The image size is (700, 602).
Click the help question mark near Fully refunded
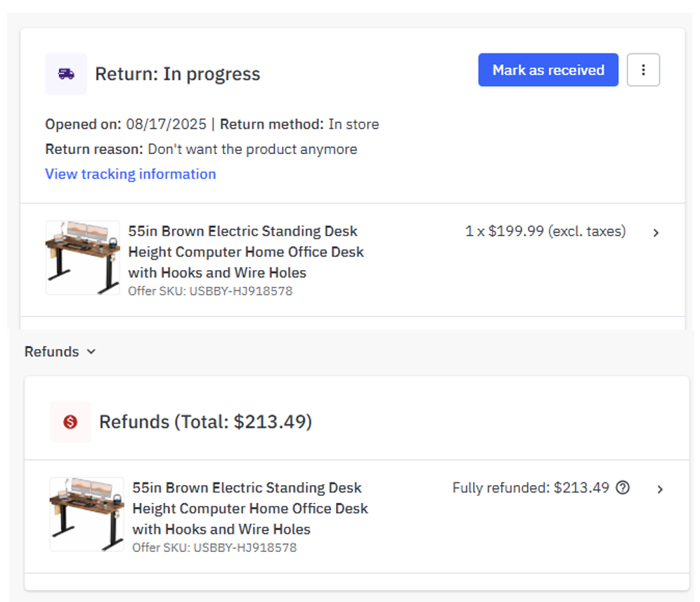(x=622, y=487)
